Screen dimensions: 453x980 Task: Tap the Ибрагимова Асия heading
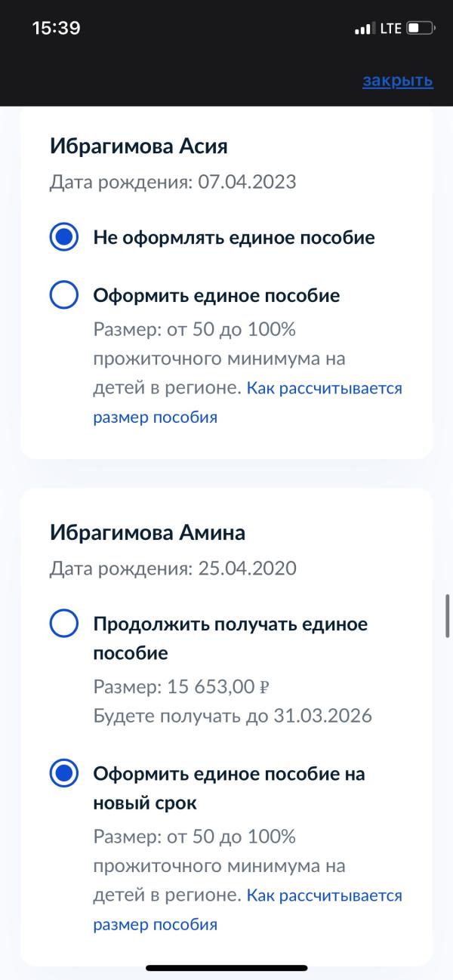coord(139,146)
